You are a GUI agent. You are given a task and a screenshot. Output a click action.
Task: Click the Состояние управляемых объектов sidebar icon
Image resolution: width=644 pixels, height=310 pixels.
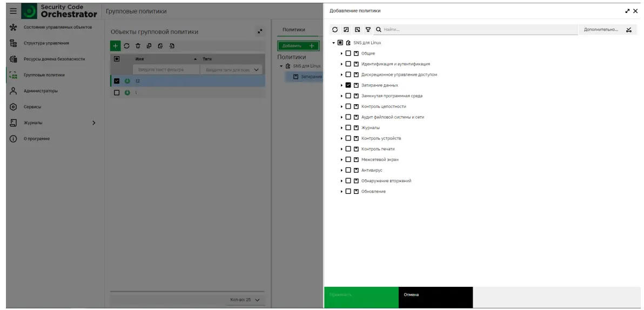coord(13,28)
